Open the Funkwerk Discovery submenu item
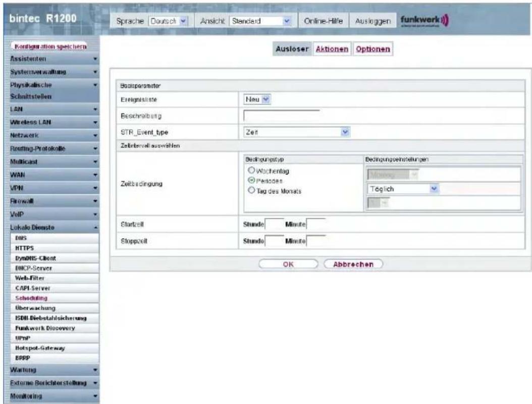 (x=55, y=328)
